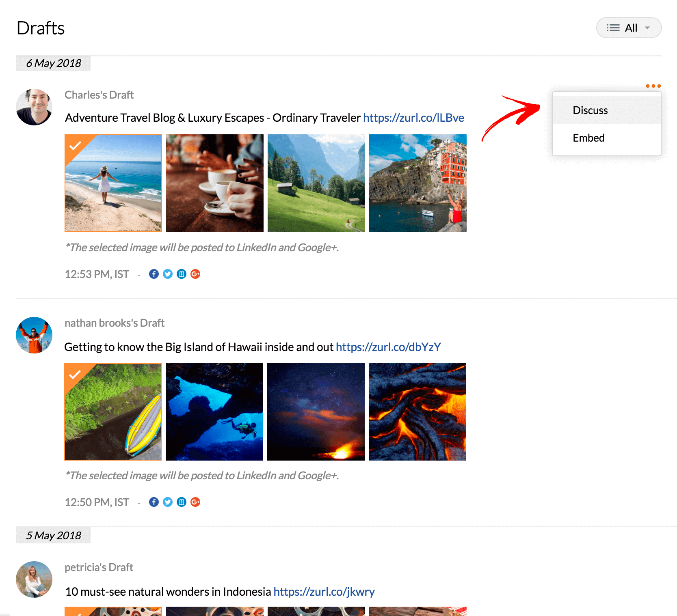This screenshot has width=677, height=616.
Task: Click Google+ icon on the 12:50 PM draft
Action: click(x=195, y=502)
